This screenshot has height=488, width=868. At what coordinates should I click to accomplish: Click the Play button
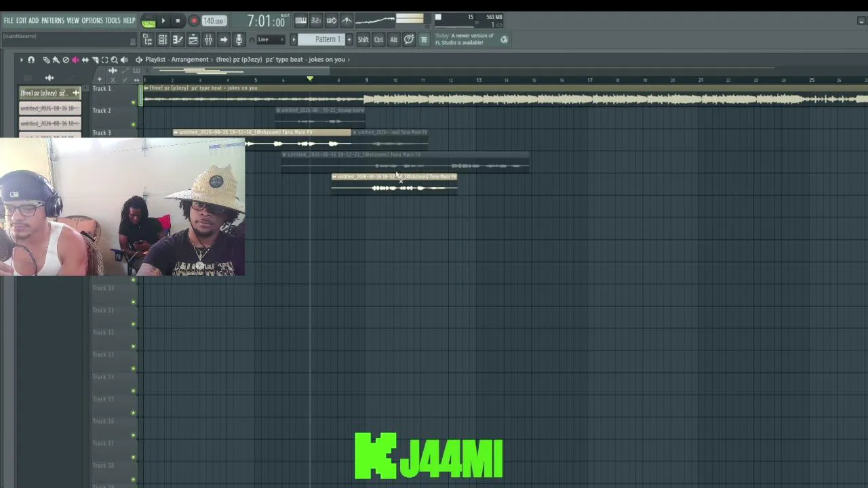click(163, 21)
